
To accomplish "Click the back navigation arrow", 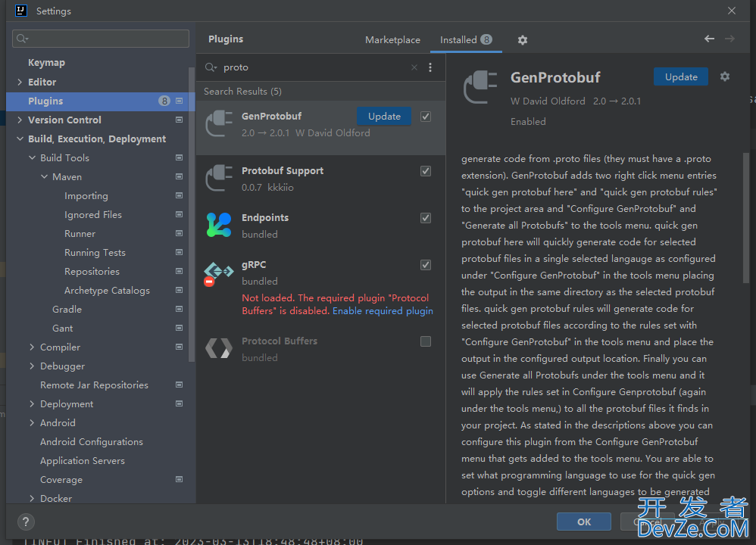I will coord(709,39).
